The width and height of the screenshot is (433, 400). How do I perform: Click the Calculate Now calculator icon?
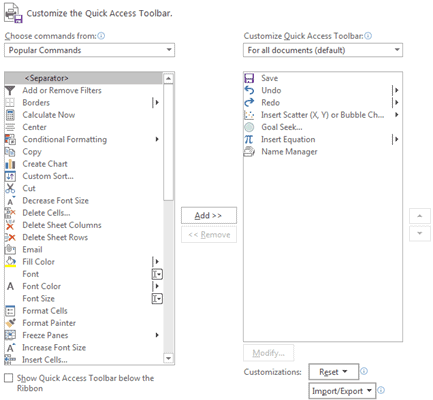click(x=10, y=115)
